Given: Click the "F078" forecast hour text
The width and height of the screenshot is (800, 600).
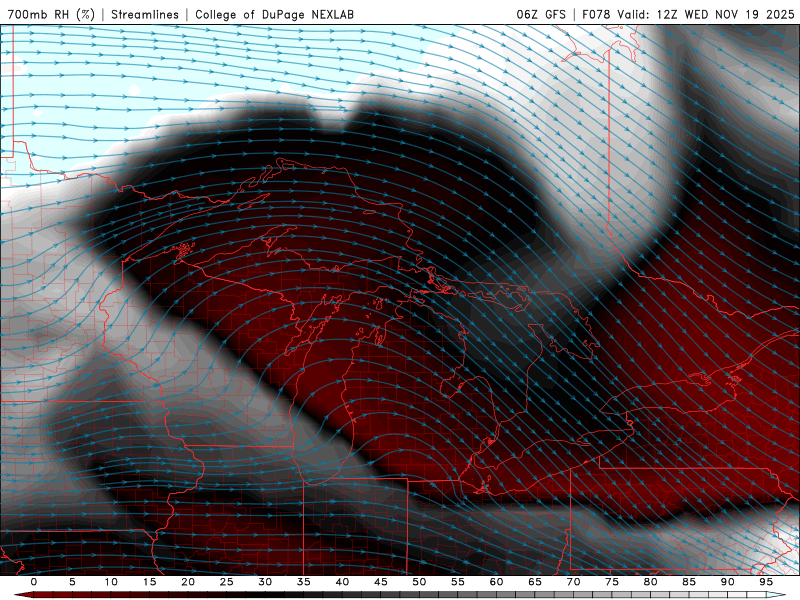Looking at the screenshot, I should pyautogui.click(x=596, y=14).
